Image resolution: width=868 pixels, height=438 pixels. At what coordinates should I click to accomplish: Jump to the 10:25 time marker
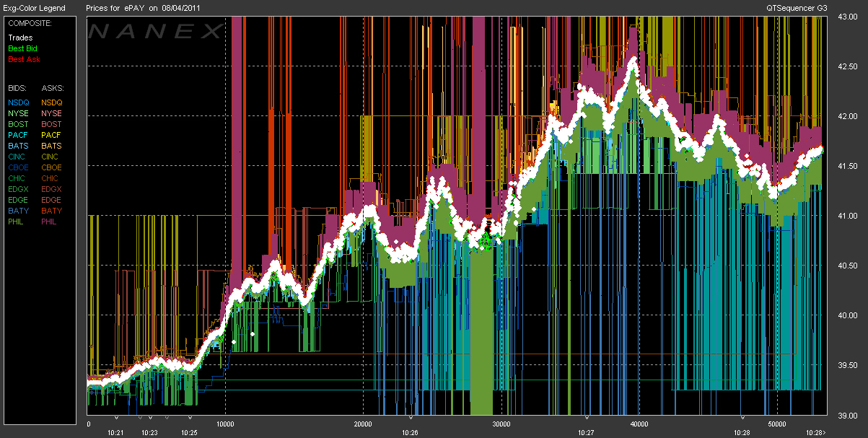point(189,432)
